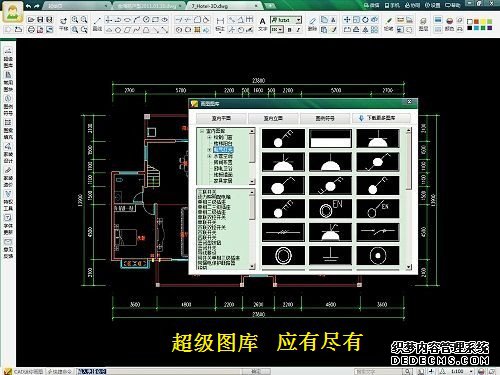Open 意见反馈 in left sidebar

8,249
